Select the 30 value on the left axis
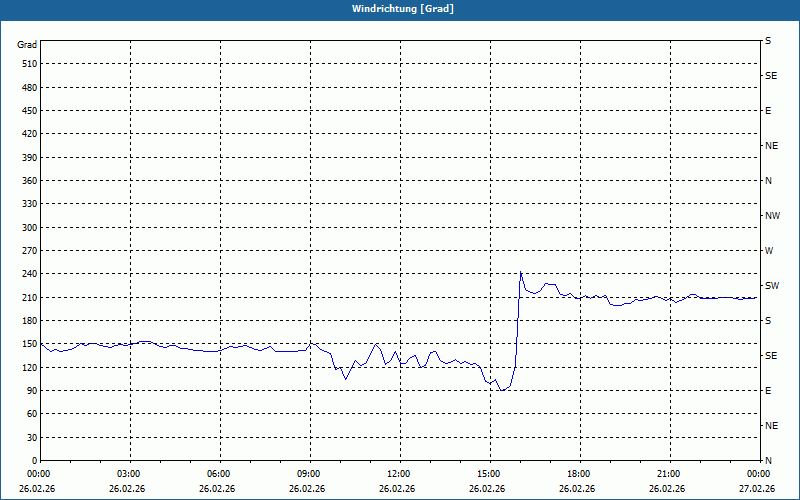The width and height of the screenshot is (800, 500). 32,438
